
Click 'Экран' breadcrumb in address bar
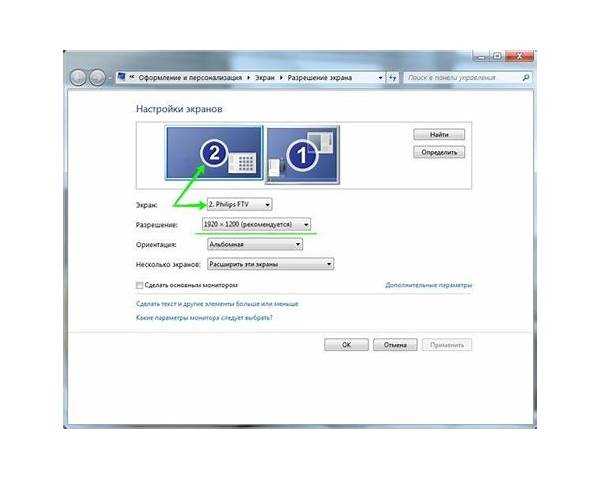pyautogui.click(x=265, y=78)
